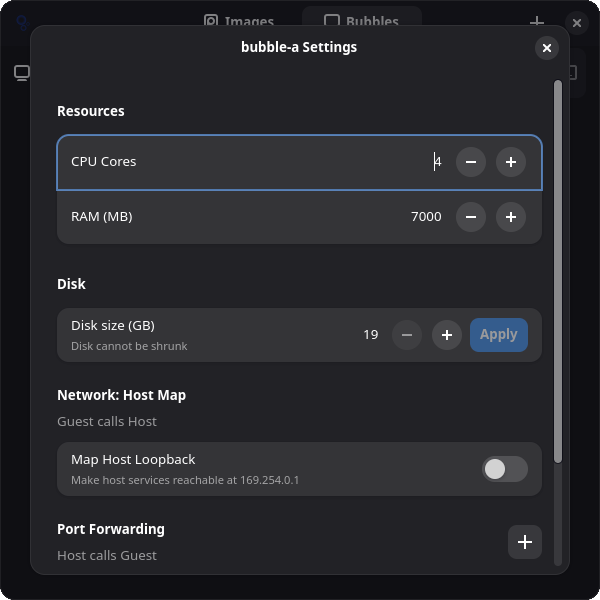Viewport: 600px width, 600px height.
Task: Click the Disk size value 19
Action: 370,335
